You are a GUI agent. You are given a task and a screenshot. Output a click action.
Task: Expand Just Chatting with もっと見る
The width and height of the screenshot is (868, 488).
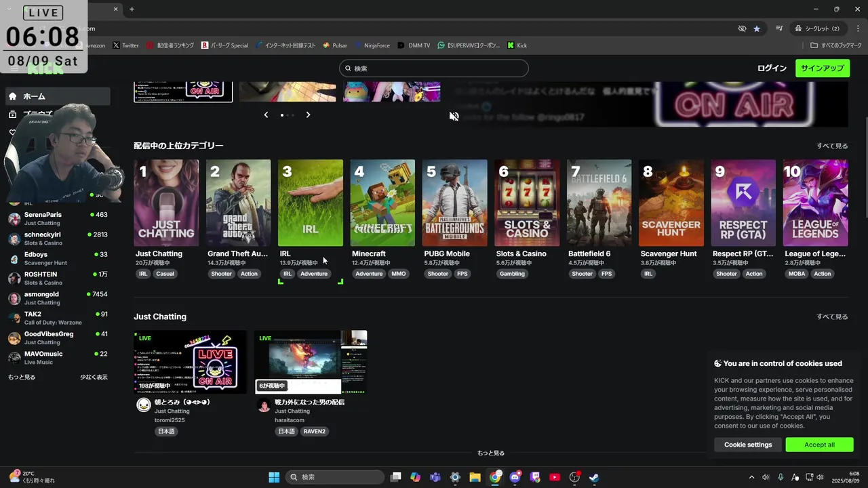(x=491, y=453)
